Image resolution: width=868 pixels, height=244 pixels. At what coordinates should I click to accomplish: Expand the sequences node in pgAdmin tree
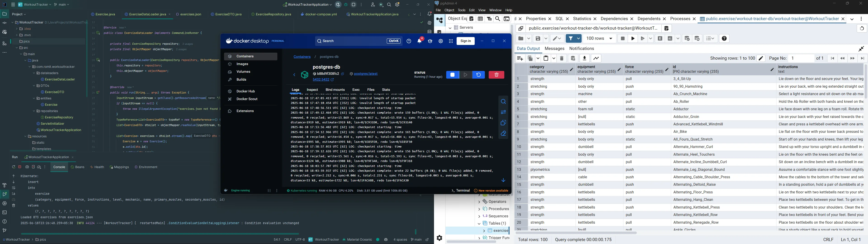479,216
